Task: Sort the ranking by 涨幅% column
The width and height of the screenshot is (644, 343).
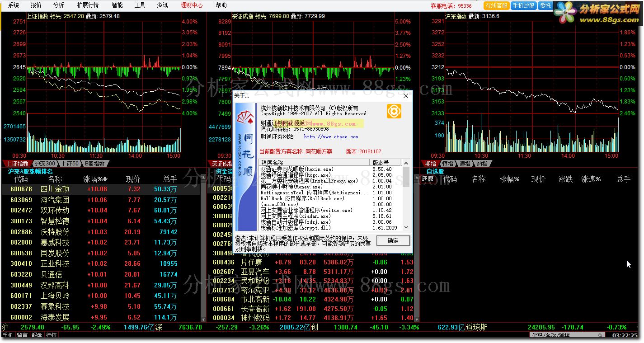Action: [x=95, y=179]
